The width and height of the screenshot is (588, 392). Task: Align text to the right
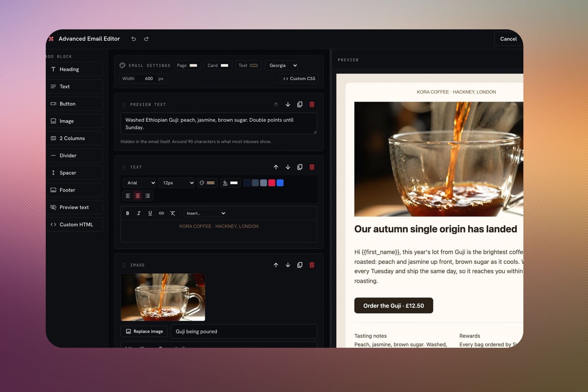click(x=147, y=196)
